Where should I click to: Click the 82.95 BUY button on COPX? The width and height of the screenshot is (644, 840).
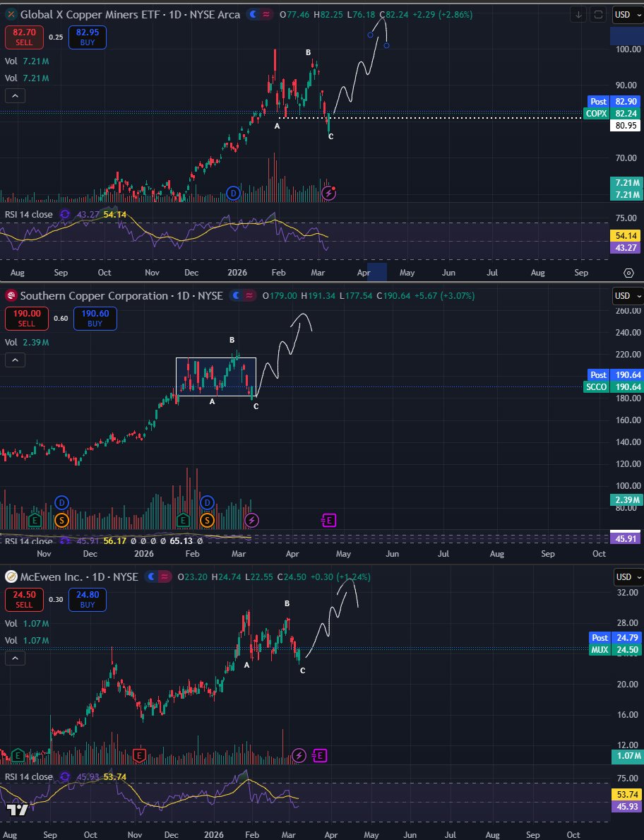tap(88, 37)
